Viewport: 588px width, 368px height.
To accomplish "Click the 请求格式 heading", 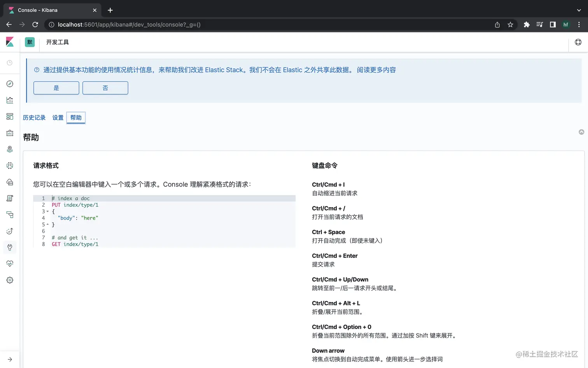I will point(46,166).
